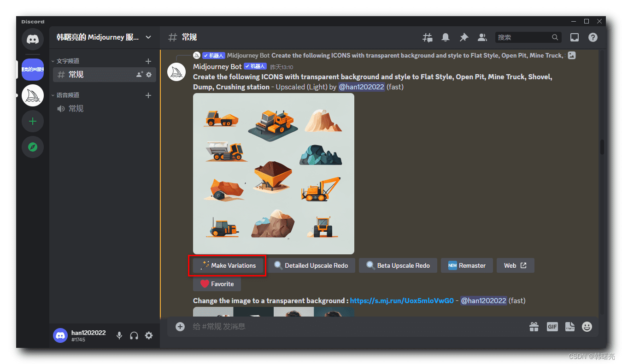Select the blue server icon in sidebar

click(x=33, y=70)
